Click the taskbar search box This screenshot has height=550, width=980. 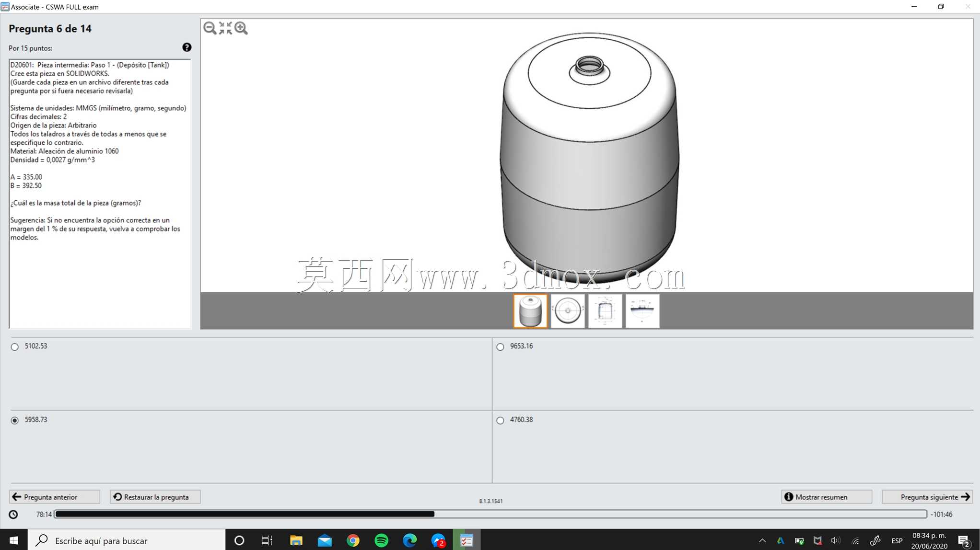(x=127, y=540)
